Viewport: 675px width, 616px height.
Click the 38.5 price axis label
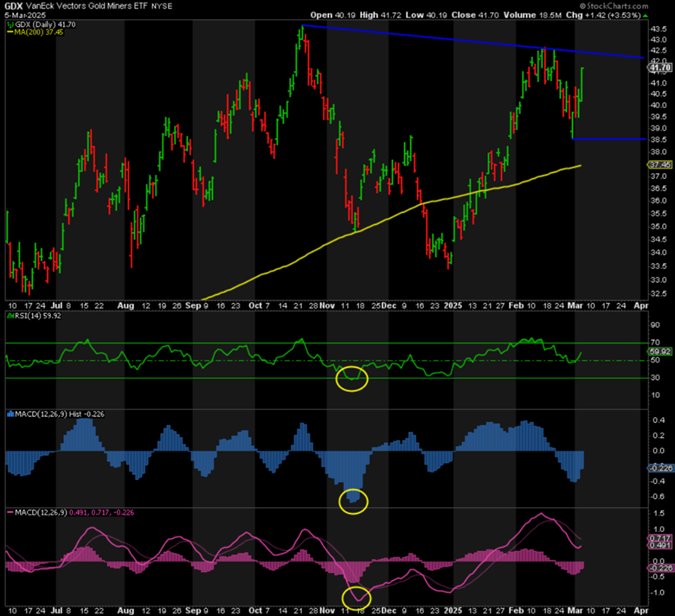[x=659, y=139]
